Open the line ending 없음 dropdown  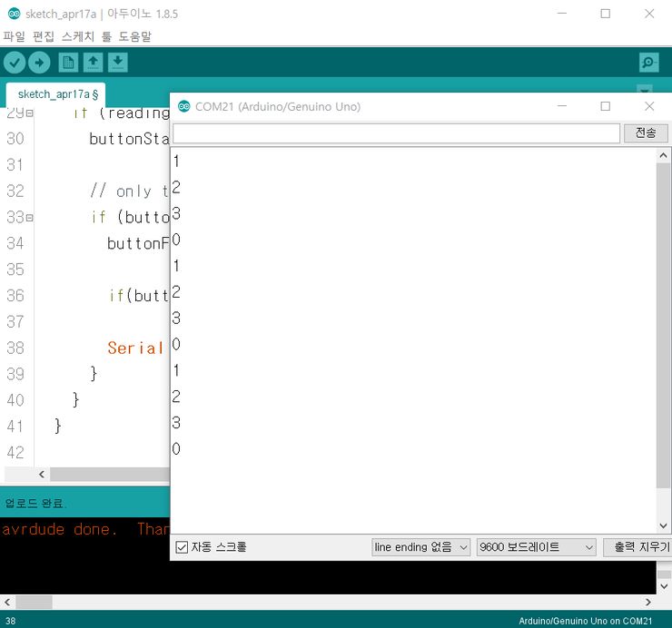(x=420, y=547)
